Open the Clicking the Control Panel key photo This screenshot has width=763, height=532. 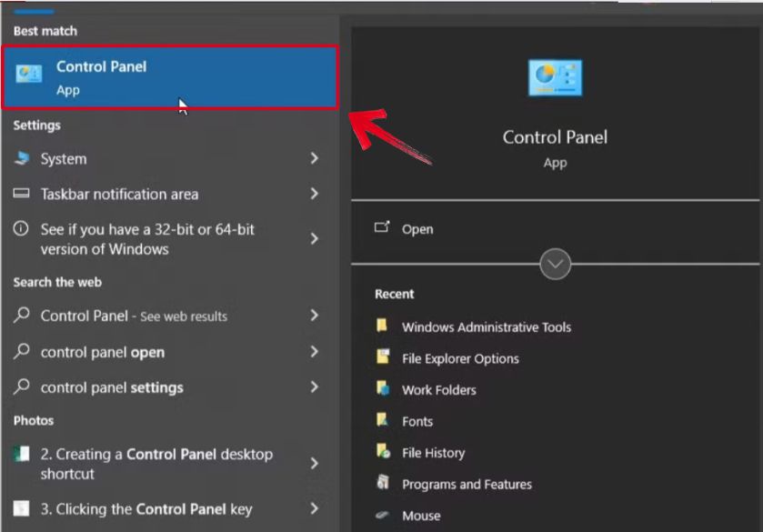pos(146,509)
